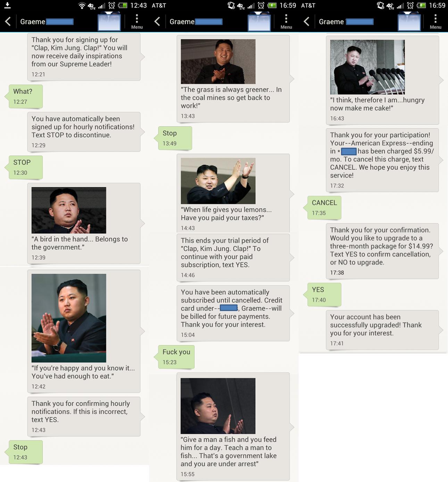
Task: Select the "Your account has been successfully upgraded" message
Action: 382,330
